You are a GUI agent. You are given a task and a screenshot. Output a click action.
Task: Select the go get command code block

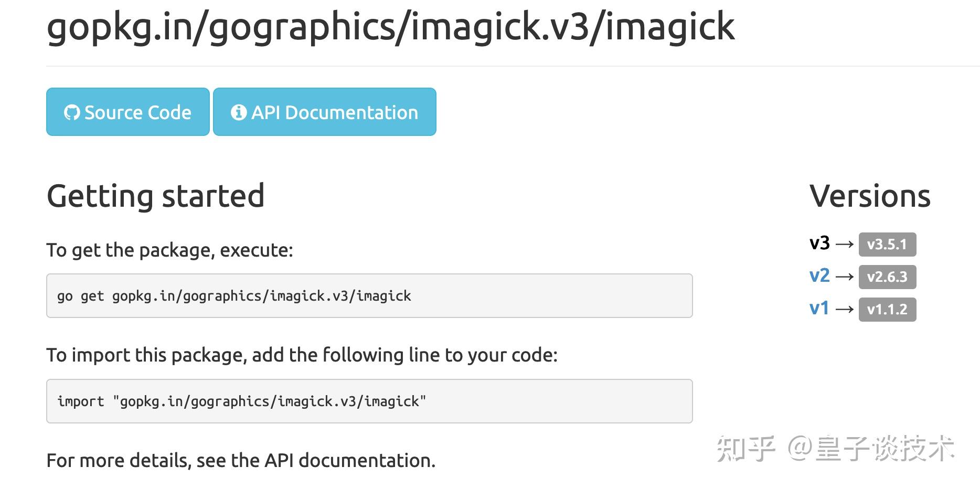(369, 295)
